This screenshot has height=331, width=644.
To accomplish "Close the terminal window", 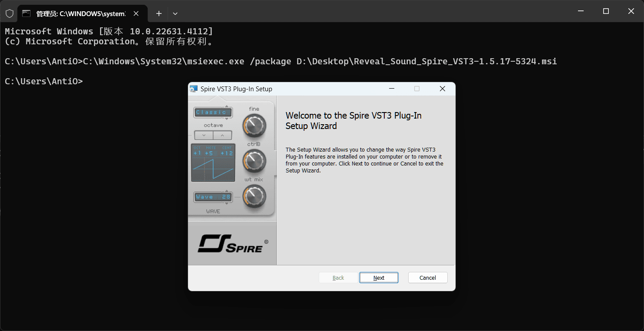I will tap(631, 11).
